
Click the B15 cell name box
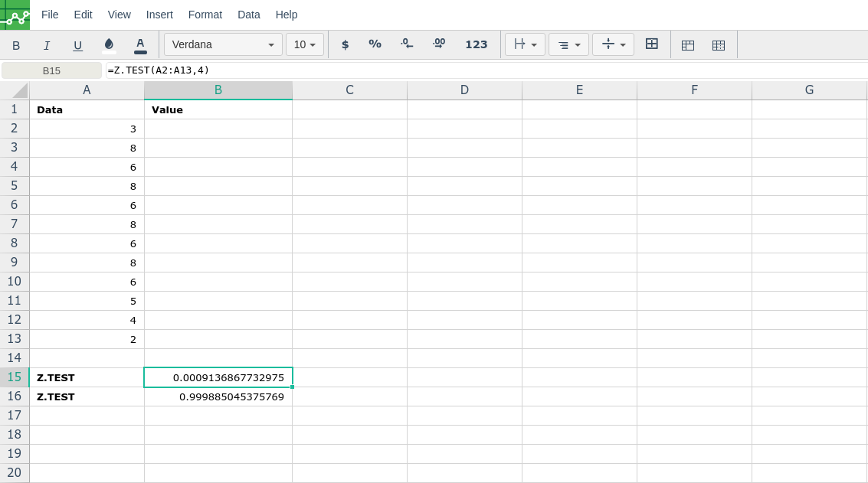pos(51,70)
